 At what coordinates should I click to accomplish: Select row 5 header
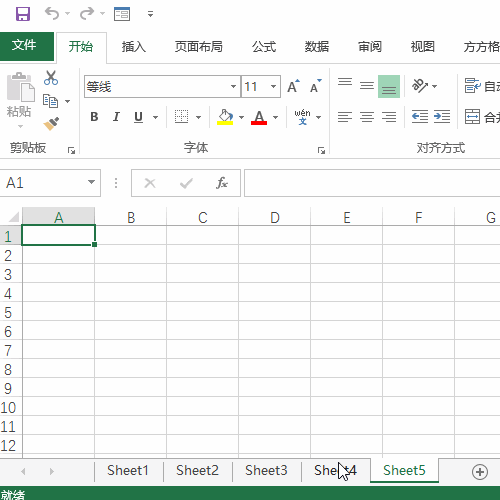tap(10, 313)
